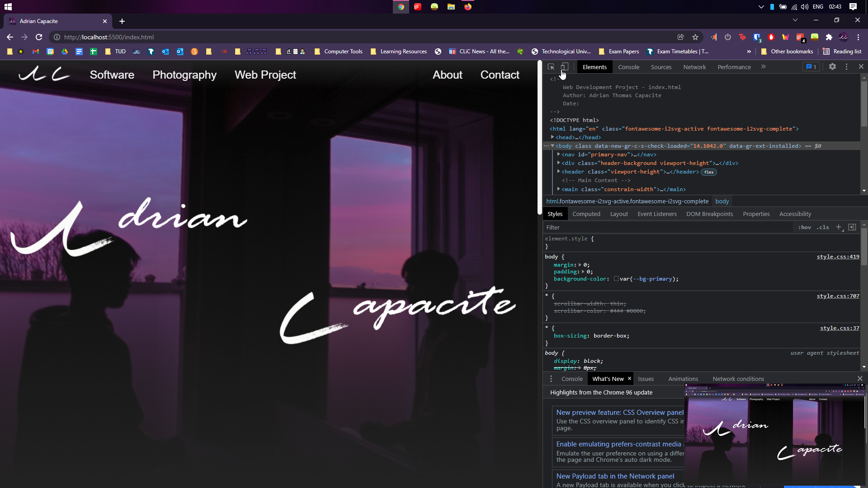The width and height of the screenshot is (868, 488).
Task: Click the Elements panel tab
Action: 594,67
